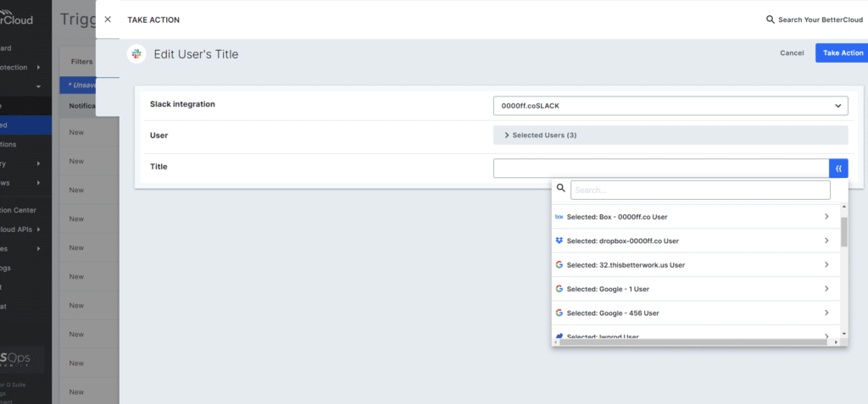The height and width of the screenshot is (404, 868).
Task: Click the scroll up arrow of the variable list
Action: click(843, 207)
